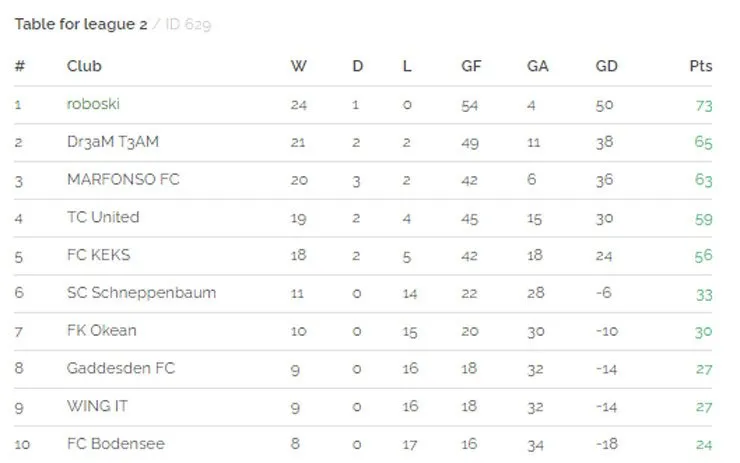Select the FC Bodensee club name

click(x=116, y=444)
